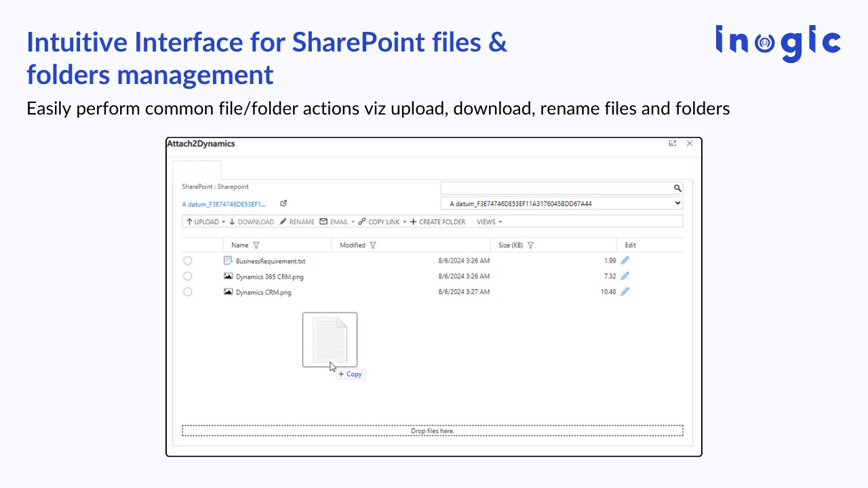This screenshot has height=488, width=868.
Task: Sort by the Name column header
Action: [240, 245]
